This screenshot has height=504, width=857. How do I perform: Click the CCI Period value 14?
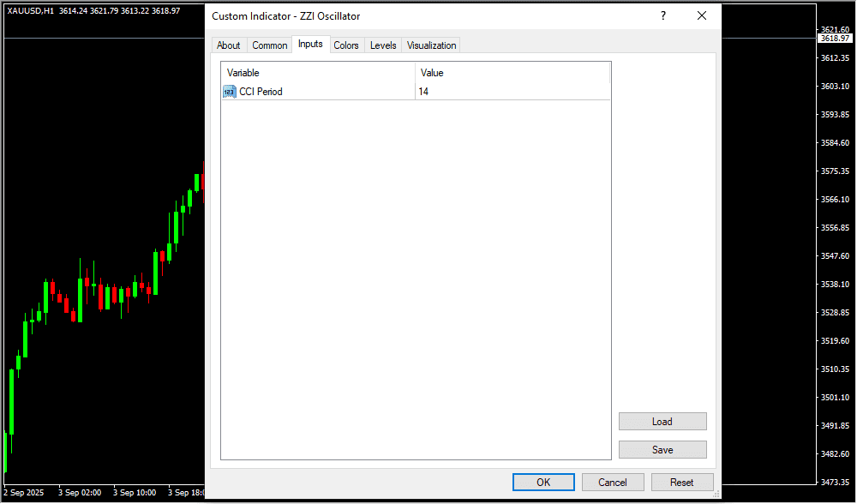[512, 92]
